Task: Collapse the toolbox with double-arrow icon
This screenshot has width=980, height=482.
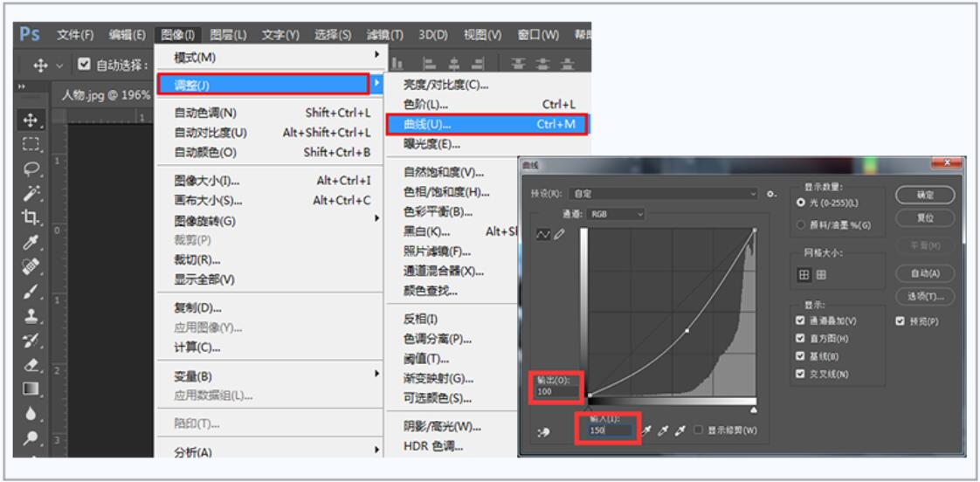Action: point(23,86)
